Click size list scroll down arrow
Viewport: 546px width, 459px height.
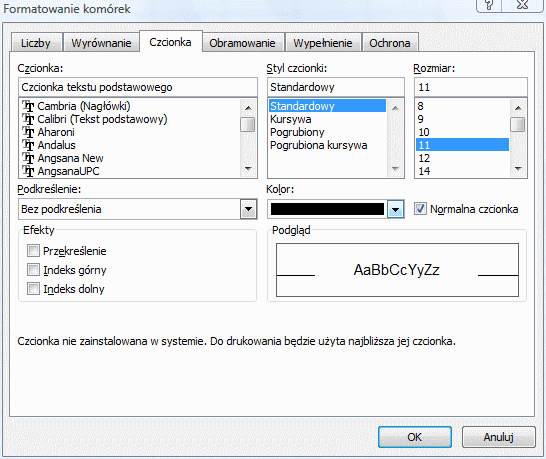point(518,169)
